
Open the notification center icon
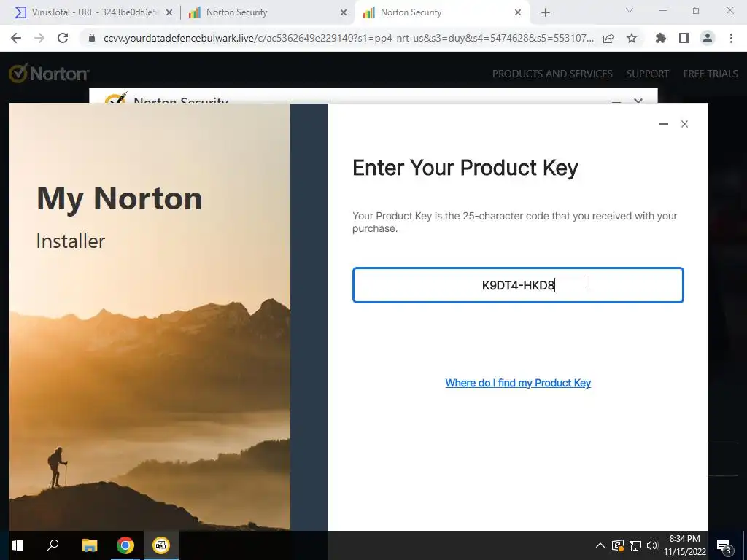(x=724, y=545)
